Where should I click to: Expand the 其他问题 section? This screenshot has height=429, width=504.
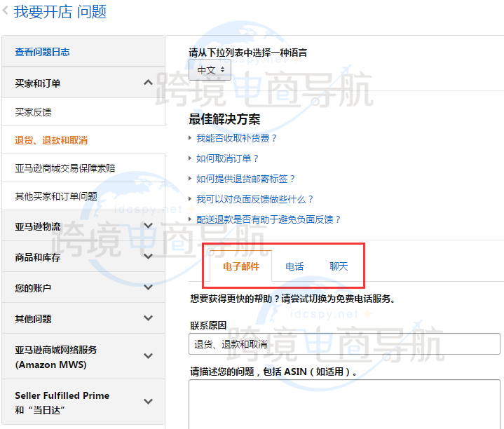click(148, 318)
